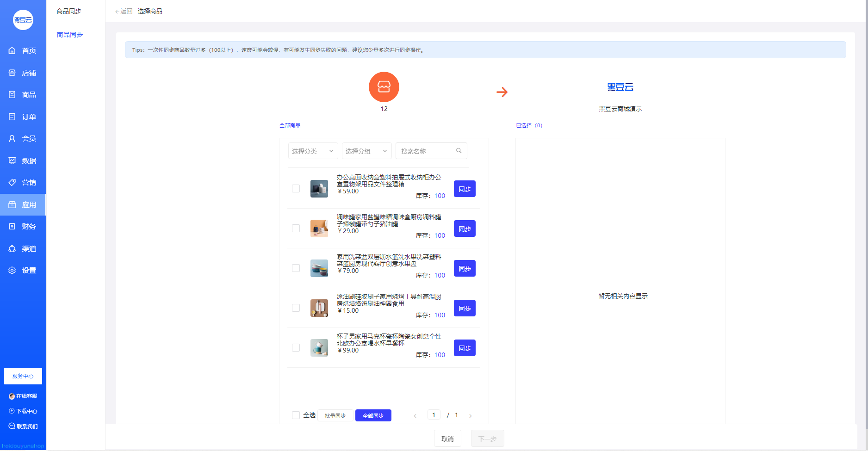868x451 pixels.
Task: Check the office desktop storage box product
Action: point(296,189)
